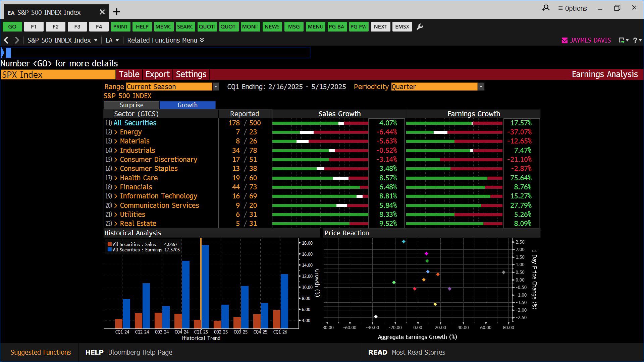The height and width of the screenshot is (362, 644).
Task: Close the S&P 500 INDEX tab
Action: 102,12
